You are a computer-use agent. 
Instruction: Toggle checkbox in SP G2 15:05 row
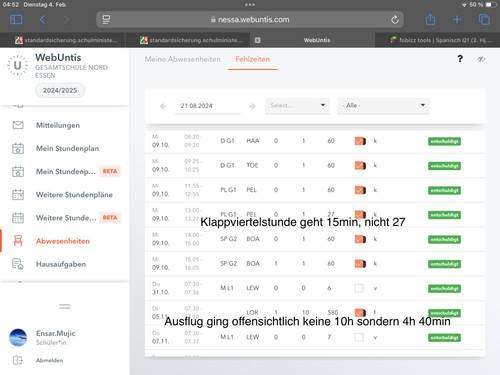(360, 264)
